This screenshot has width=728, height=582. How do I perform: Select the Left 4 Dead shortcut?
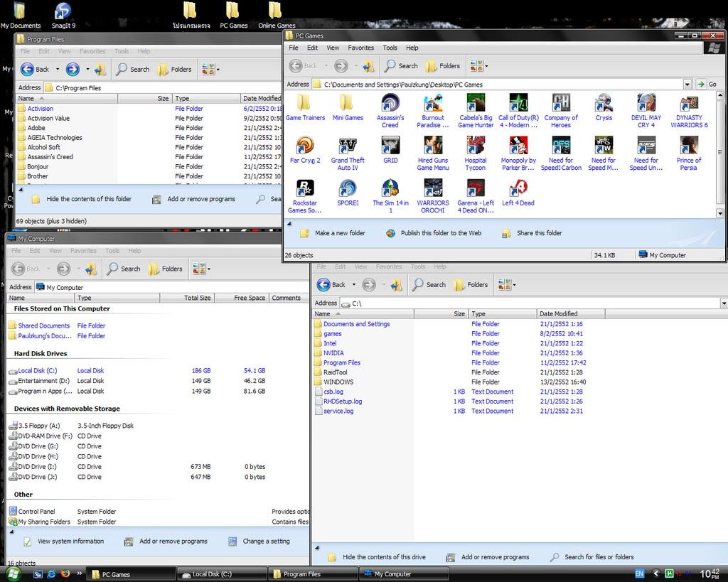518,189
